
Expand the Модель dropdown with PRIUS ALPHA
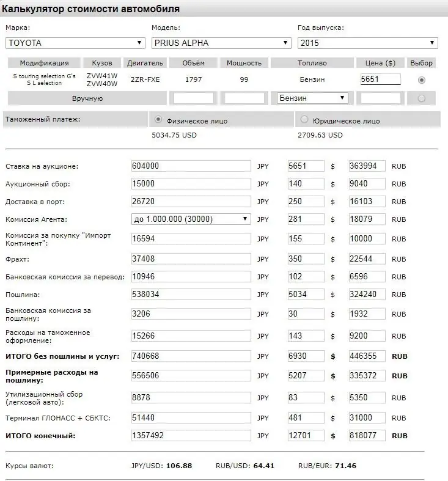coord(221,43)
